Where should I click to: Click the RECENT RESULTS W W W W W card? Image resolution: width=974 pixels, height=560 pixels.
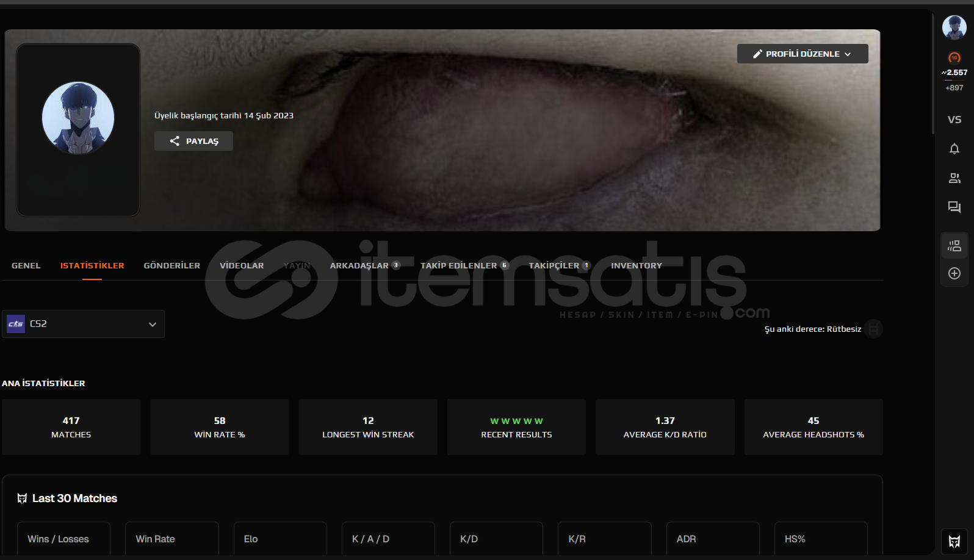click(x=516, y=427)
